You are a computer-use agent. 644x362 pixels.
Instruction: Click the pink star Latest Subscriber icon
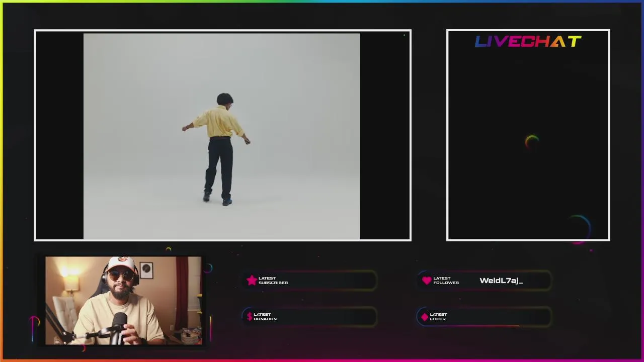[252, 281]
